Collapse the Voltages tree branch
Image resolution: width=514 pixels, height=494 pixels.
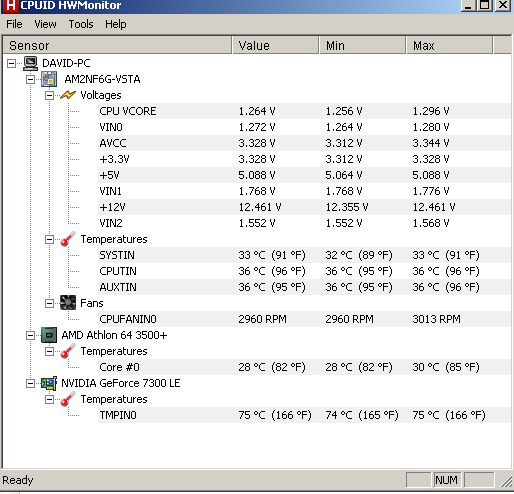[49, 95]
